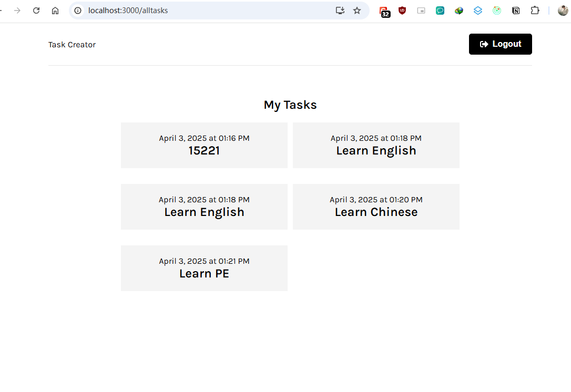Viewport: 571px width, 392px height.
Task: Reload the page with the refresh icon
Action: pyautogui.click(x=36, y=11)
